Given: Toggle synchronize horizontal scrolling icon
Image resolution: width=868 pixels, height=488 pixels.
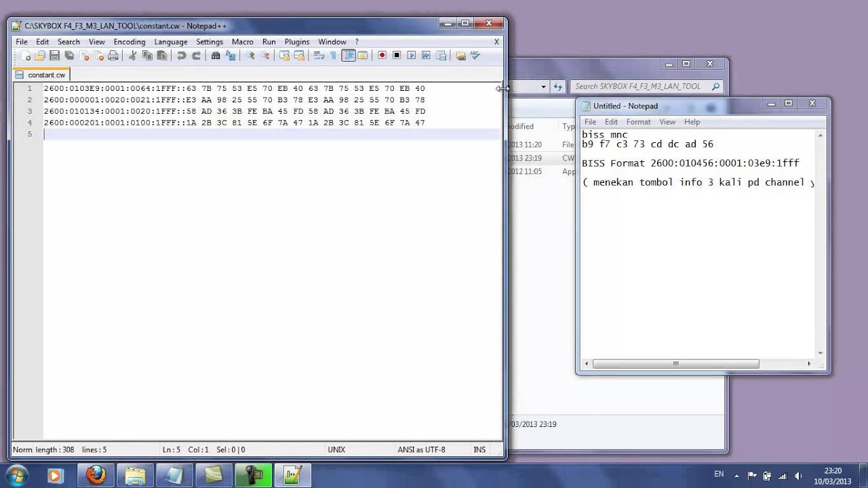Looking at the screenshot, I should pos(299,56).
